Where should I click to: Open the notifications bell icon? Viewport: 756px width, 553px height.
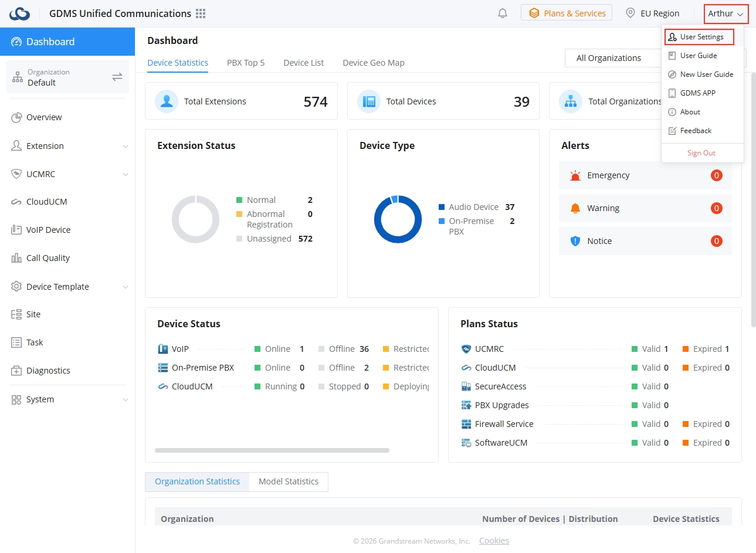pos(503,13)
